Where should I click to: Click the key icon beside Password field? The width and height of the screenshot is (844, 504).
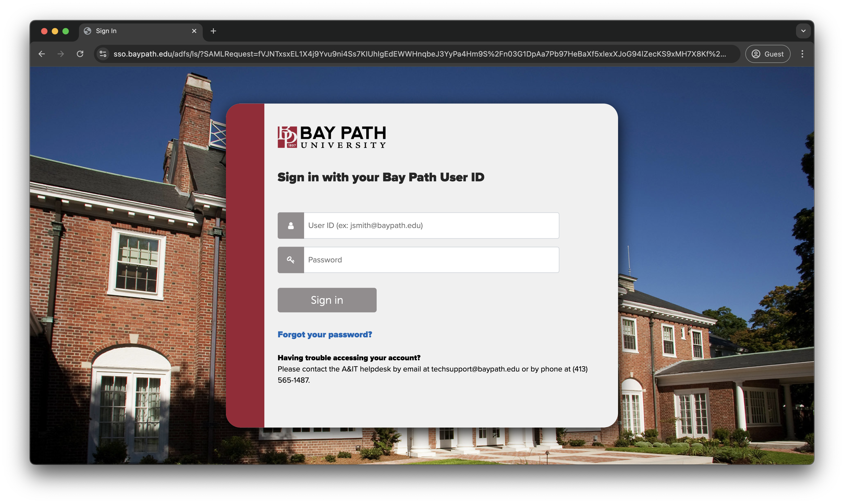[291, 260]
